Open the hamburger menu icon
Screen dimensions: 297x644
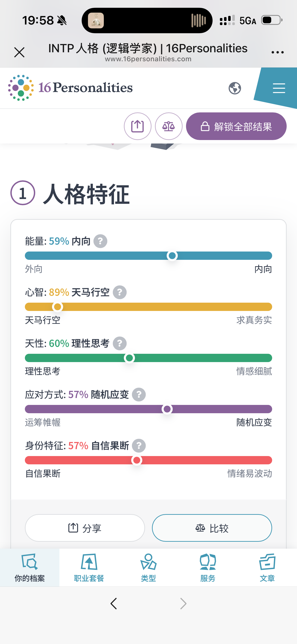[x=279, y=88]
